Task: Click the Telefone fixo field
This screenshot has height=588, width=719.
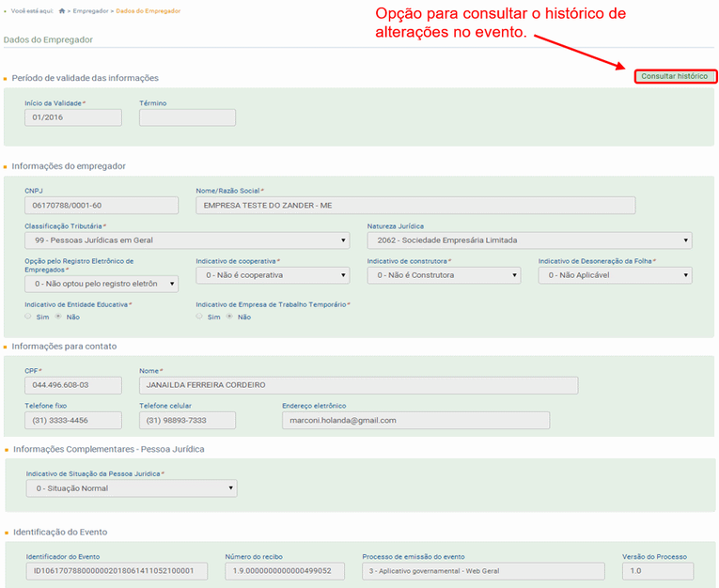Action: pos(73,420)
